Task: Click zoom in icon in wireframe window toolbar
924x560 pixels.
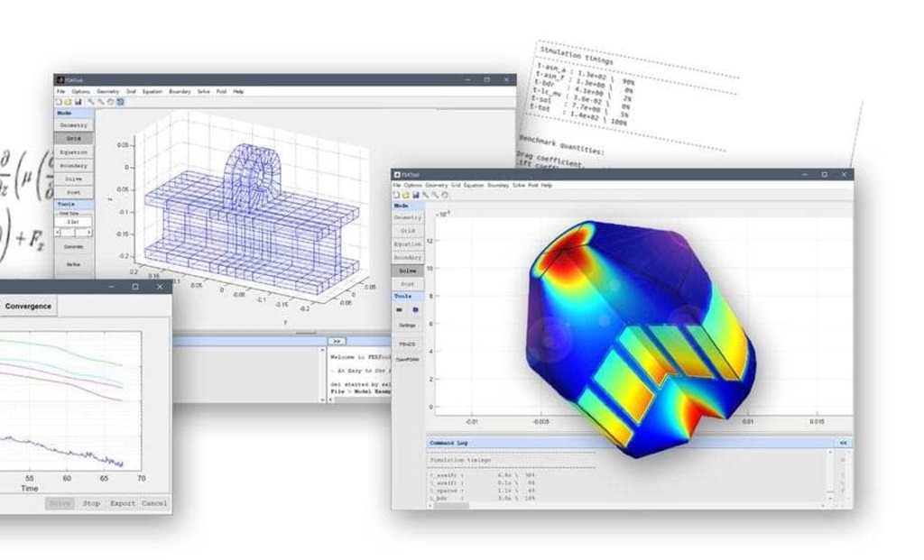Action: tap(91, 102)
